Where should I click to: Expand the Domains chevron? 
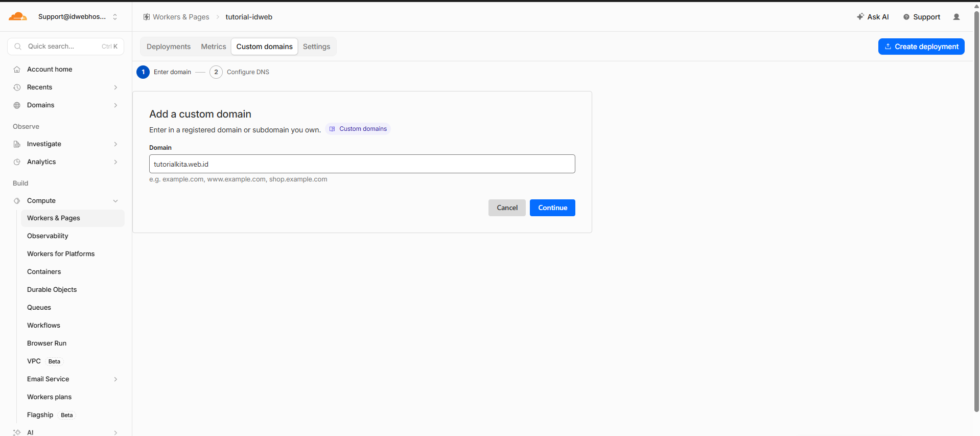point(115,105)
